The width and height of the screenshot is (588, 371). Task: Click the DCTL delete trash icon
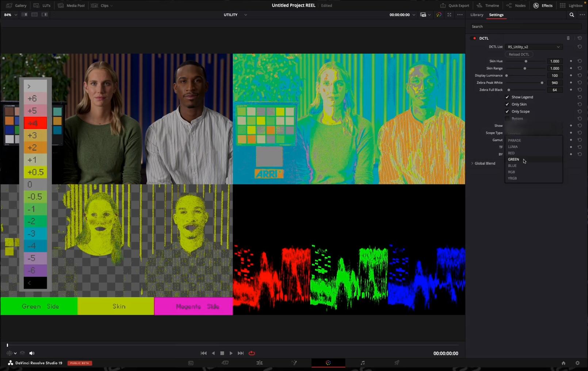(x=568, y=38)
